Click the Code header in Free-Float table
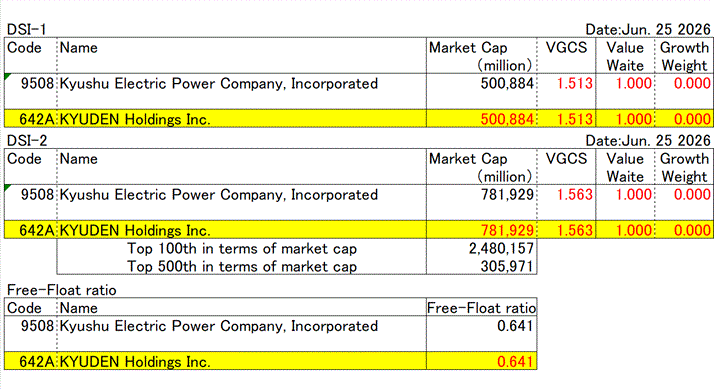This screenshot has height=389, width=714. (x=24, y=308)
